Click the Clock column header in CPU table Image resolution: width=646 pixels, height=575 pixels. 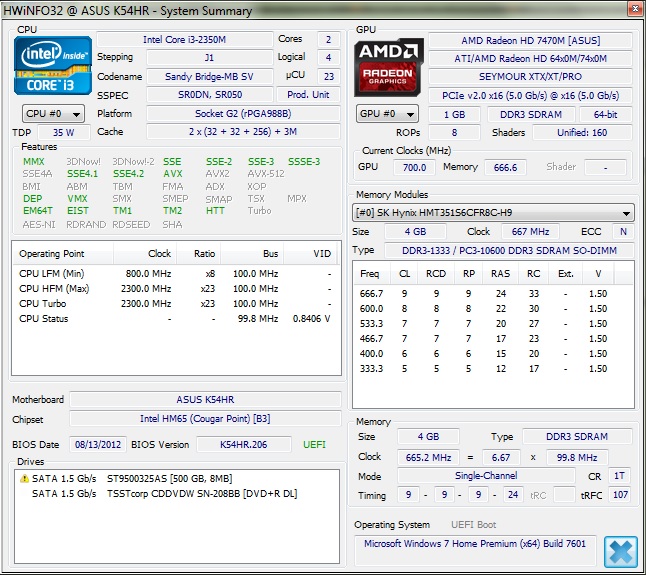pos(145,254)
